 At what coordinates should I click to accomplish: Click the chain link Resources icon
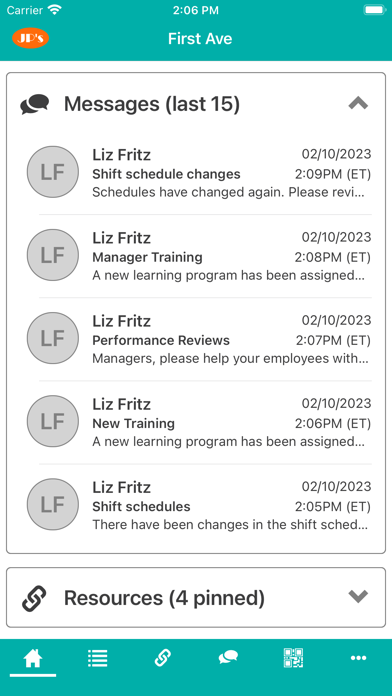pos(34,598)
